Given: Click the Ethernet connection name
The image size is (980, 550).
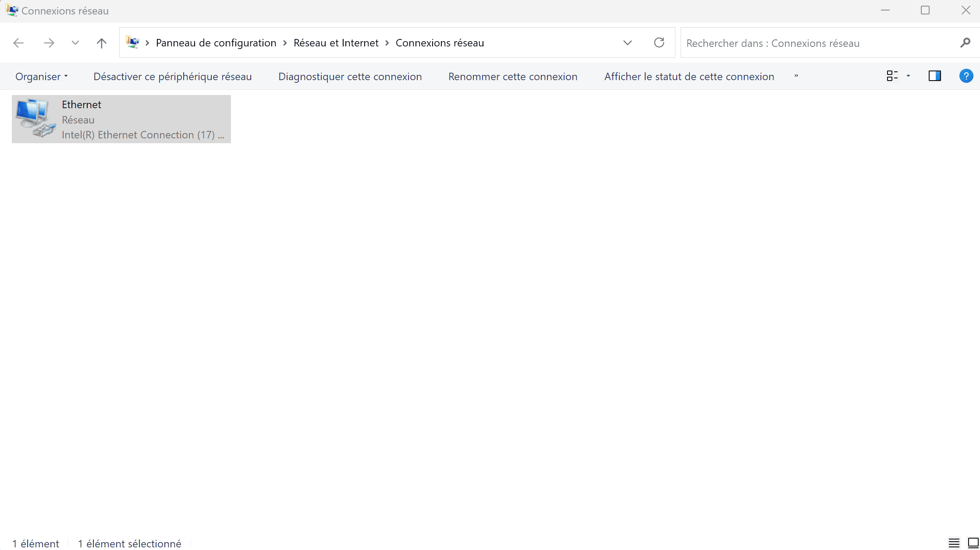Looking at the screenshot, I should pyautogui.click(x=82, y=105).
